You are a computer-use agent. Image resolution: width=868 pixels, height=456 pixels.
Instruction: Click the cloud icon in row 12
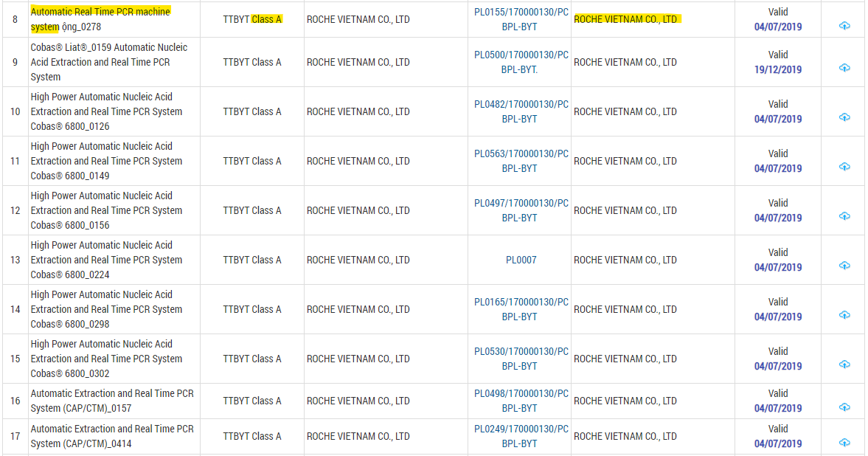coord(844,216)
